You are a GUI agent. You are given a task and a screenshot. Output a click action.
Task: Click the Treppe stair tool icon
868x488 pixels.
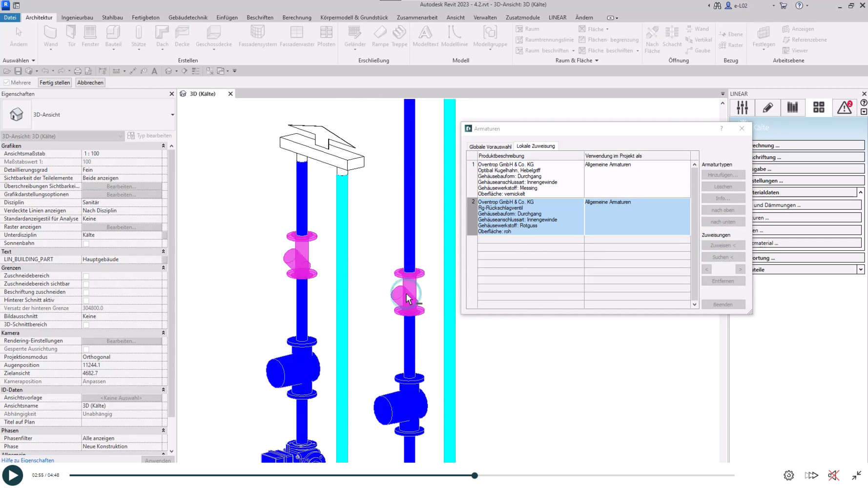click(x=399, y=37)
